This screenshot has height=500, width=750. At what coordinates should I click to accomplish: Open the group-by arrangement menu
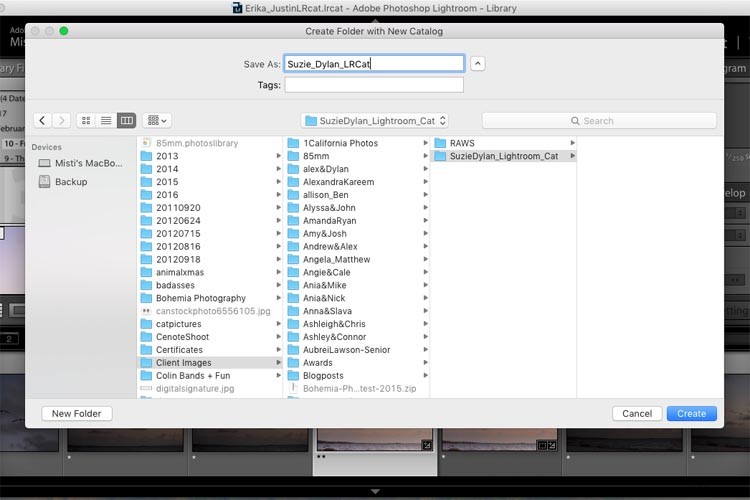pyautogui.click(x=157, y=120)
